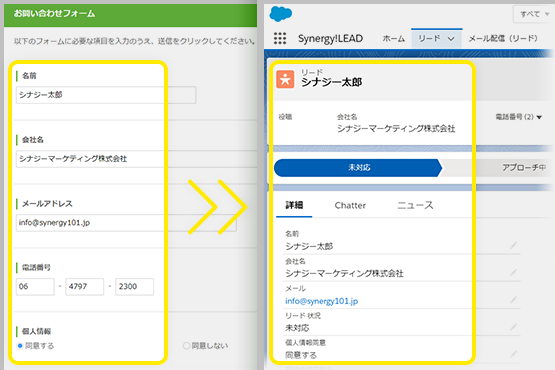
Task: Open the すべて search scope dropdown
Action: pos(534,14)
